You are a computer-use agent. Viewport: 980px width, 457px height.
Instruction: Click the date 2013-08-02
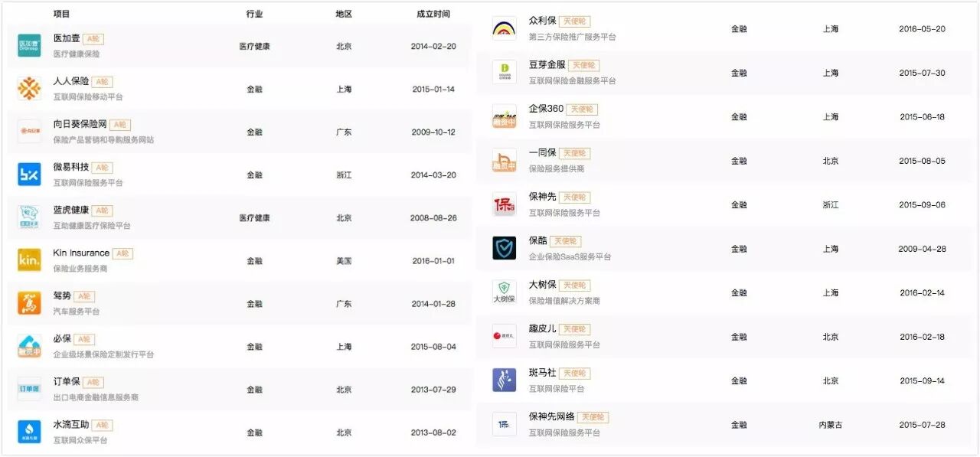tap(433, 433)
